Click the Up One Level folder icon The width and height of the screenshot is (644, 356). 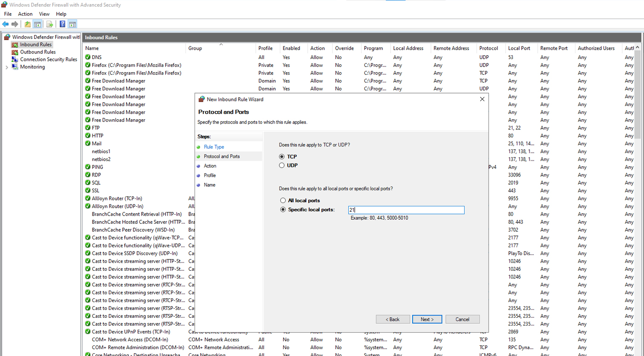tap(28, 24)
